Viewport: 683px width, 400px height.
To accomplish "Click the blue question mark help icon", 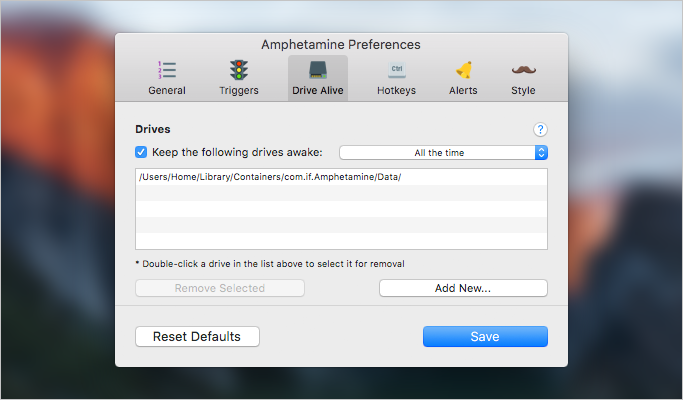I will click(x=540, y=129).
